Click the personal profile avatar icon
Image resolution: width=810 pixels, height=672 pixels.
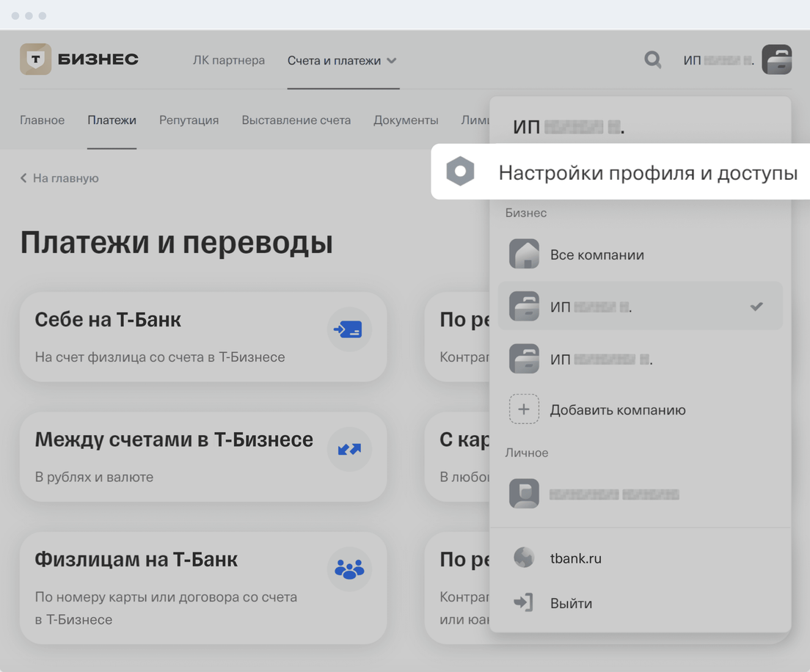524,493
